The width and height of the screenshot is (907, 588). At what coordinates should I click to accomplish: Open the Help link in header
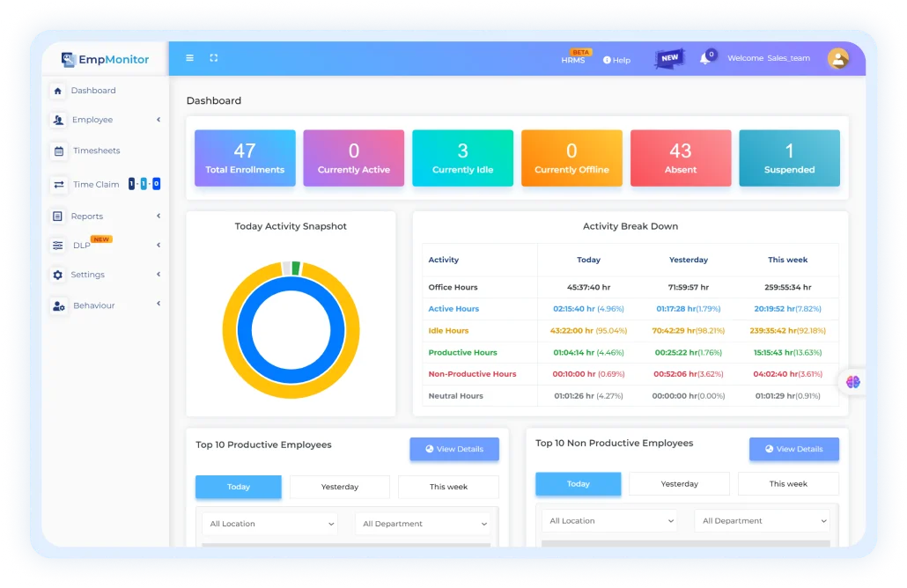pyautogui.click(x=616, y=60)
